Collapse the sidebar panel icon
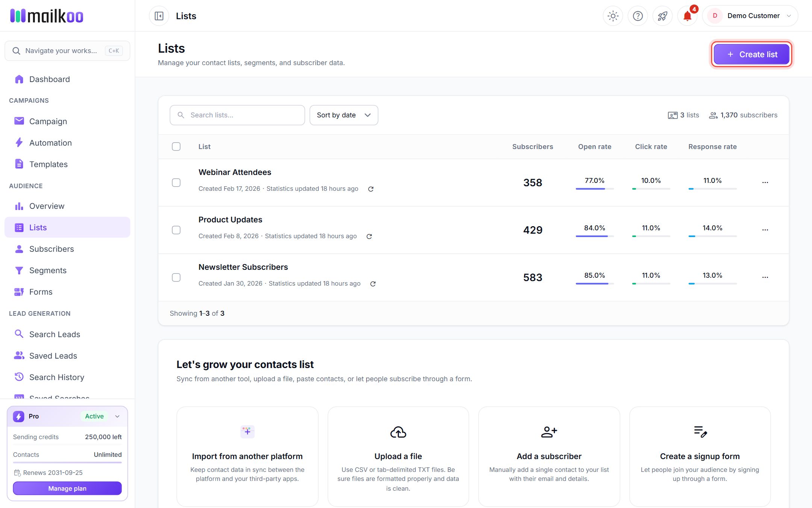 tap(159, 16)
